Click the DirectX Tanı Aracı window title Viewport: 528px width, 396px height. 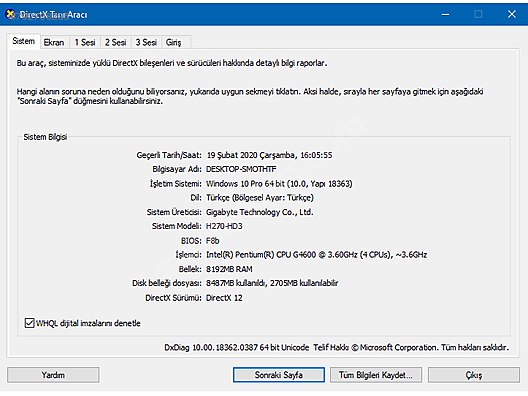53,14
